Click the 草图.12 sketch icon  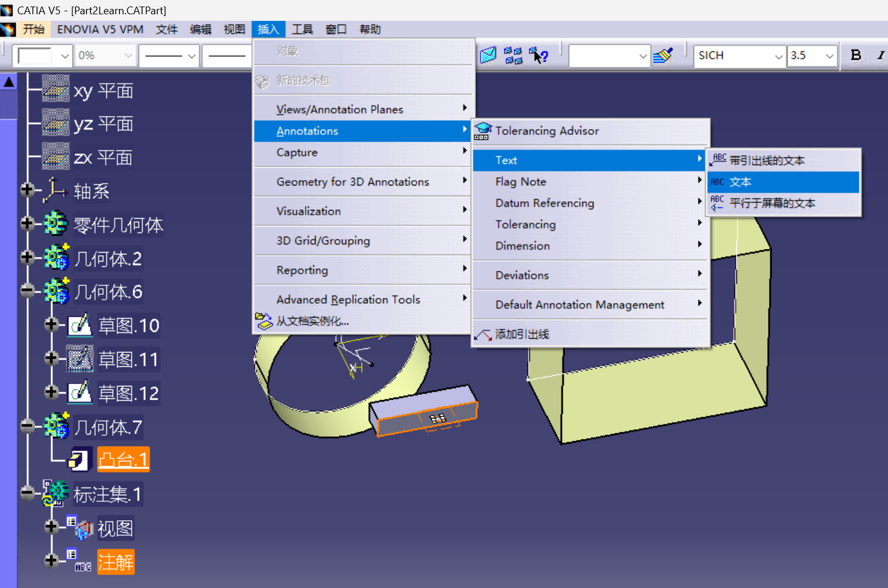point(80,392)
